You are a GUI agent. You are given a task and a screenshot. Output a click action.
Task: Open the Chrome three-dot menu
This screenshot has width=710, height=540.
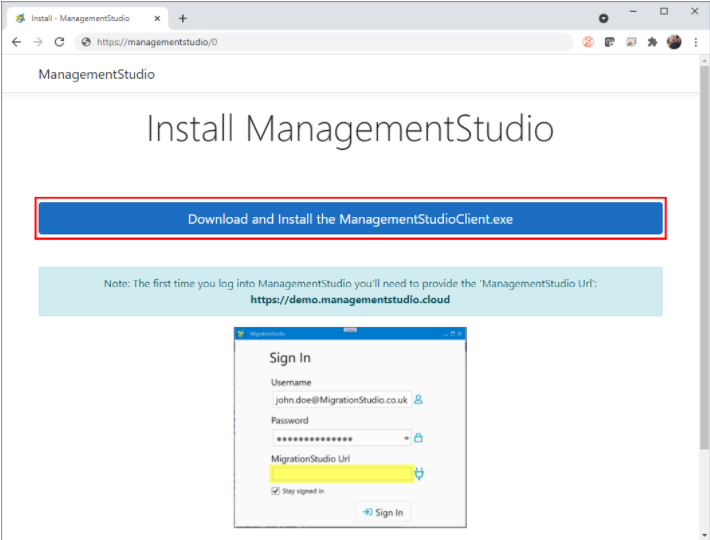point(696,42)
